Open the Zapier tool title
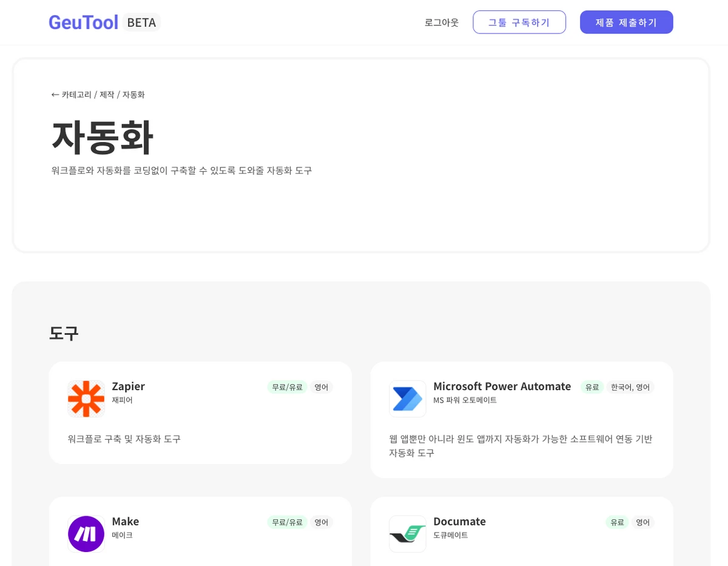Image resolution: width=728 pixels, height=566 pixels. pyautogui.click(x=128, y=386)
